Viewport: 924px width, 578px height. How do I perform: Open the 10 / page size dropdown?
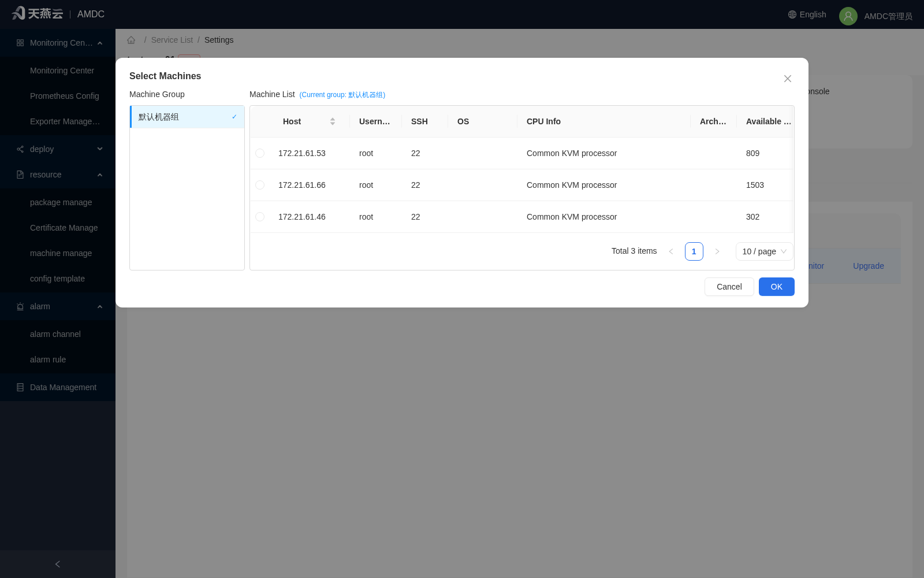pos(764,251)
